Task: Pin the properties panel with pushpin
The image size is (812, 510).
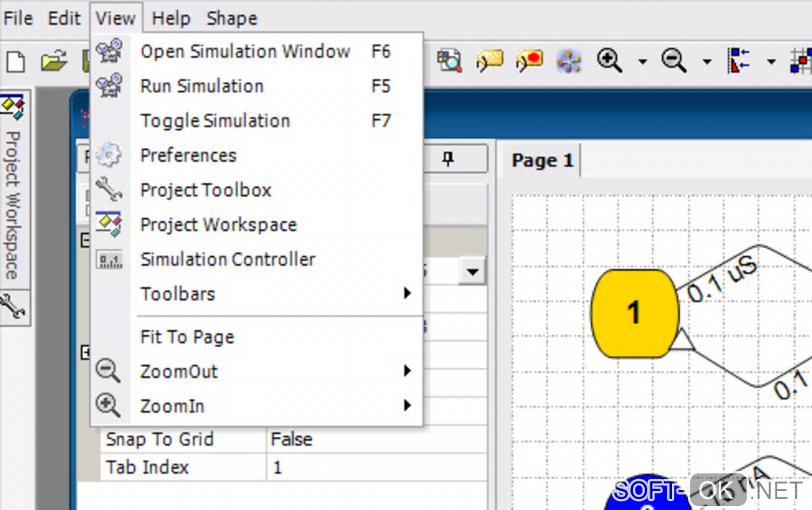Action: tap(448, 158)
